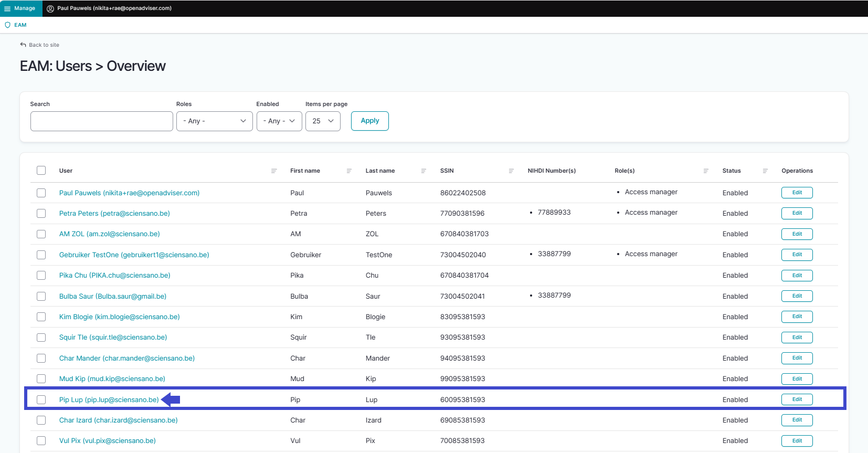Click the Search text field
Screen dimensions: 868x453
(x=102, y=121)
